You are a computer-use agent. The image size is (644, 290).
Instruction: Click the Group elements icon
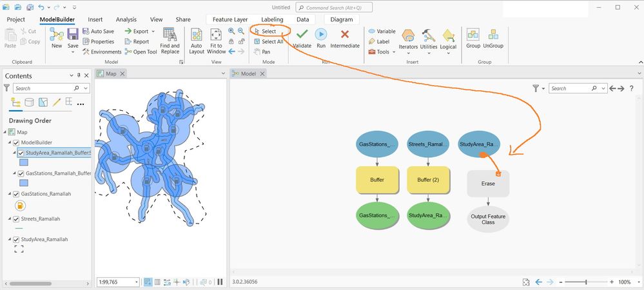click(473, 38)
